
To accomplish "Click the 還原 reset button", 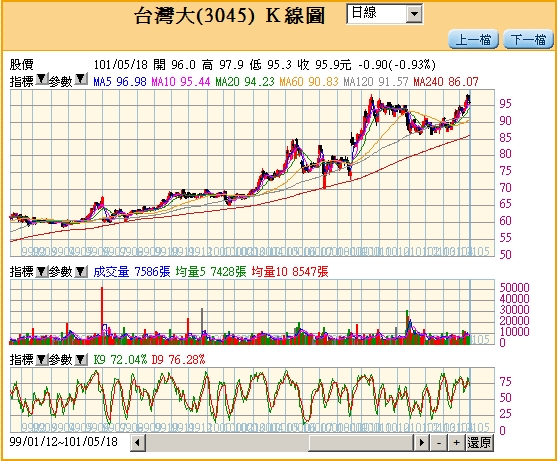I will point(479,443).
